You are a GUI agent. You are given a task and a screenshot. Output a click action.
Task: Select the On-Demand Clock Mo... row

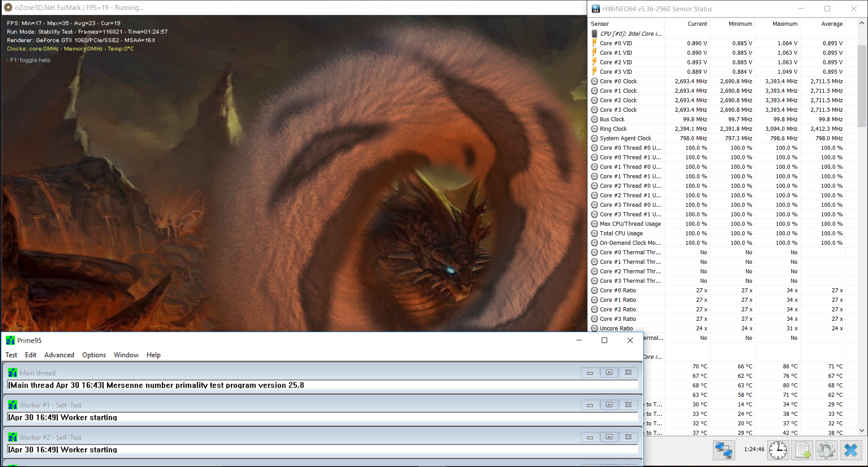[722, 243]
